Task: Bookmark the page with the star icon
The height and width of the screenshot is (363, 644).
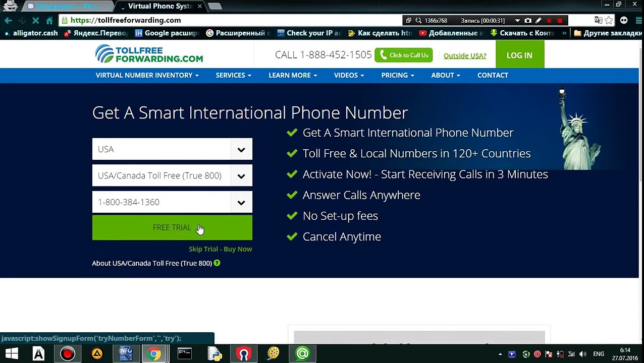Action: pyautogui.click(x=609, y=20)
